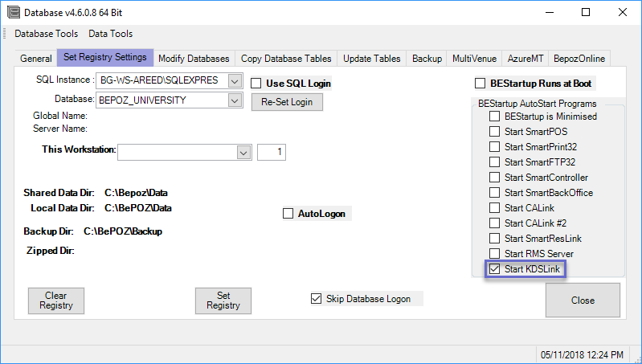This screenshot has width=642, height=364.
Task: Click the Clear Registry button
Action: [x=56, y=300]
